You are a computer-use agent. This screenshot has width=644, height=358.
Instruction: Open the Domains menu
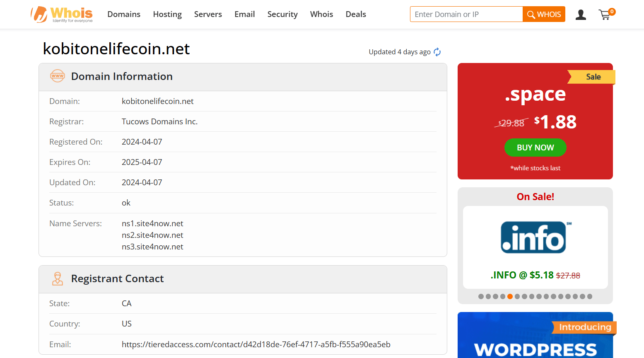click(124, 14)
